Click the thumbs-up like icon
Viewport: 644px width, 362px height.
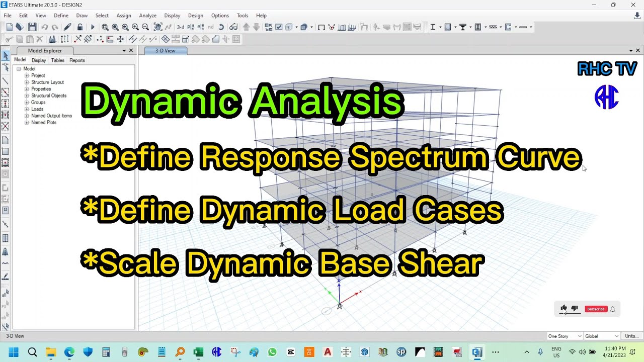pos(563,309)
